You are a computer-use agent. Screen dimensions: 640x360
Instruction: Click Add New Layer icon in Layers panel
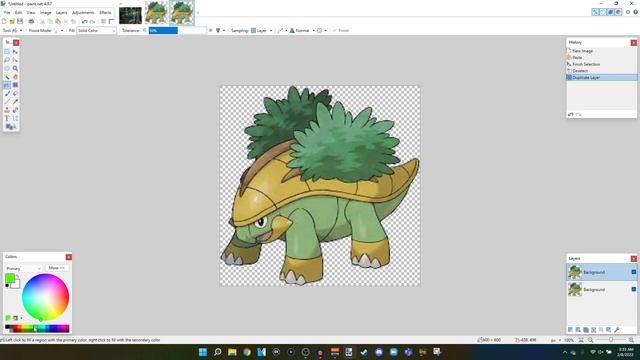coord(571,330)
